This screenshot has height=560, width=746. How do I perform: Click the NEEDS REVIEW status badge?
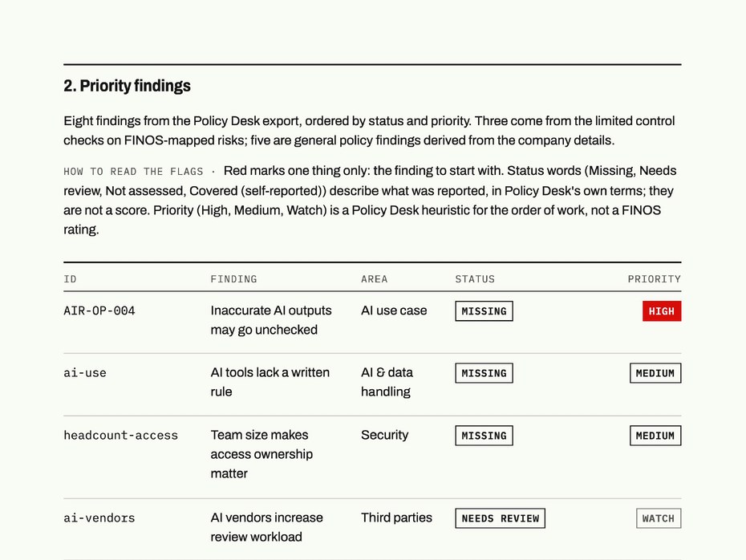500,518
